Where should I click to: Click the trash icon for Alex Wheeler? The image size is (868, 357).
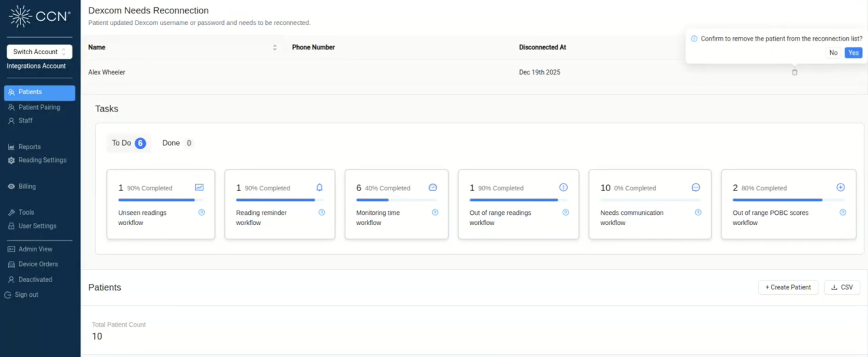click(794, 72)
